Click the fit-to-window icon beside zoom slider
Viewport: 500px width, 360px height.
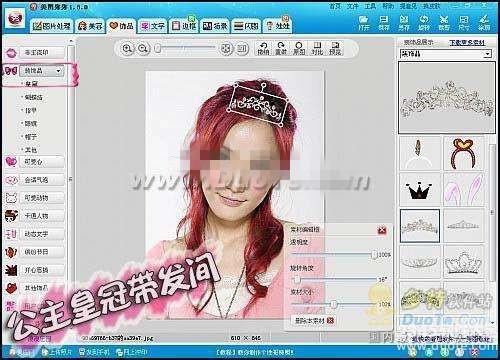226,49
